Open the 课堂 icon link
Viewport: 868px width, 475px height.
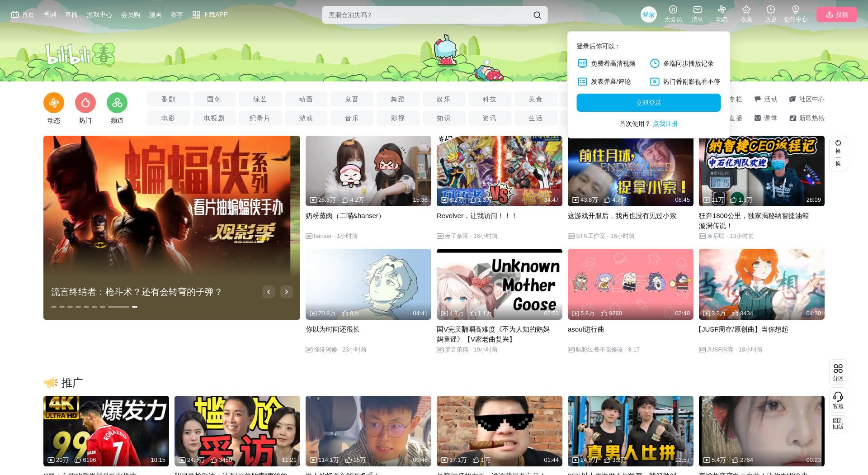point(766,118)
